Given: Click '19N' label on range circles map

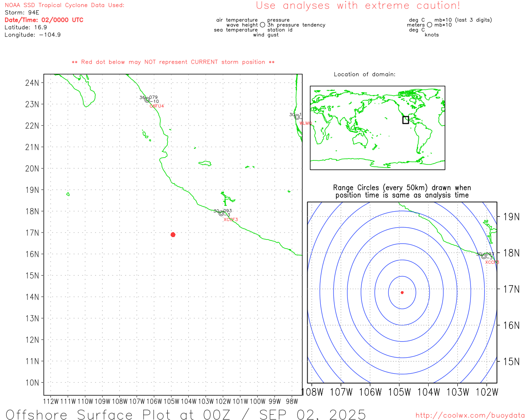Looking at the screenshot, I should click(x=511, y=217).
